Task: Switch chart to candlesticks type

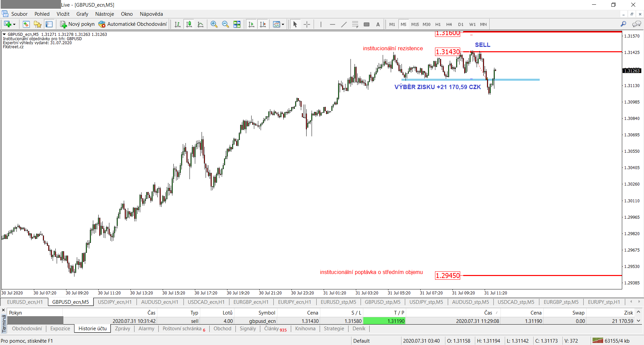Action: pos(189,24)
